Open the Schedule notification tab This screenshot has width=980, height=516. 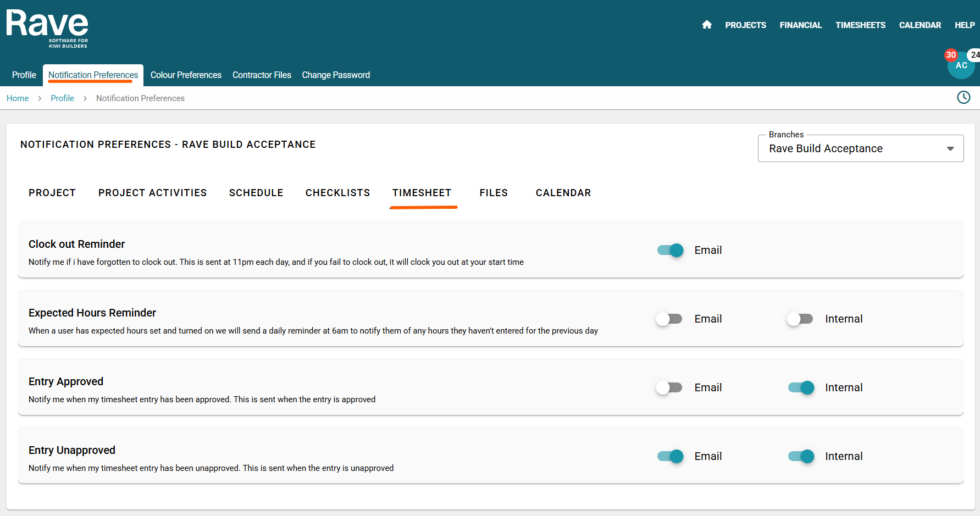tap(256, 193)
